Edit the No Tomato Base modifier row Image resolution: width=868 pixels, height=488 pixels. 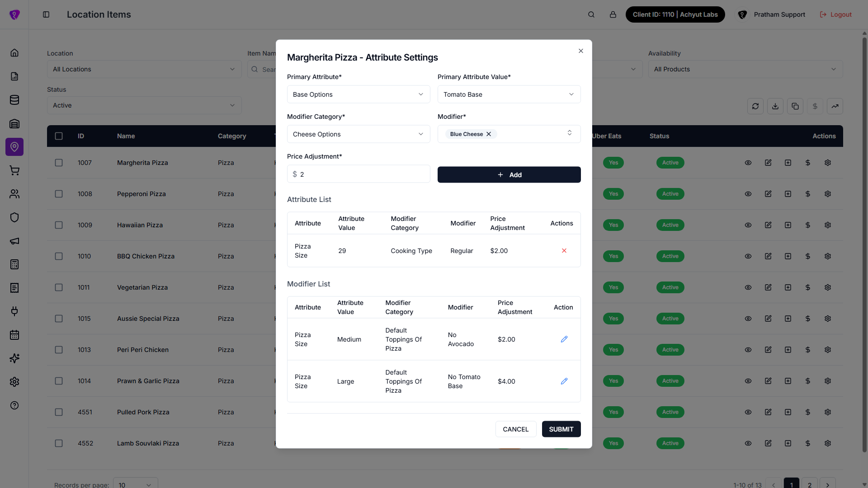point(564,381)
